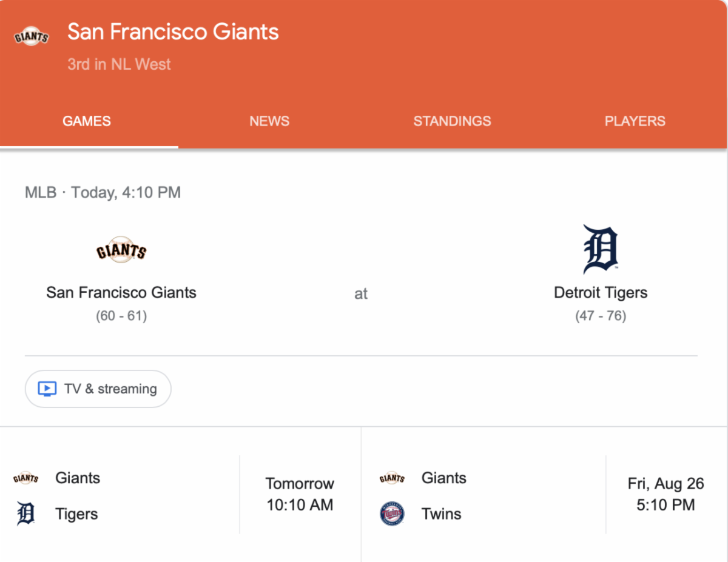Click the Twins name in the Aug 26 card
The width and height of the screenshot is (728, 562).
point(442,514)
